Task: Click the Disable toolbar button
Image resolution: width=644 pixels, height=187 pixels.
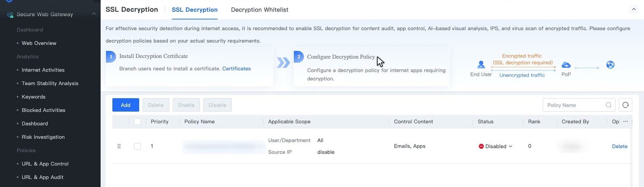Action: [x=217, y=105]
